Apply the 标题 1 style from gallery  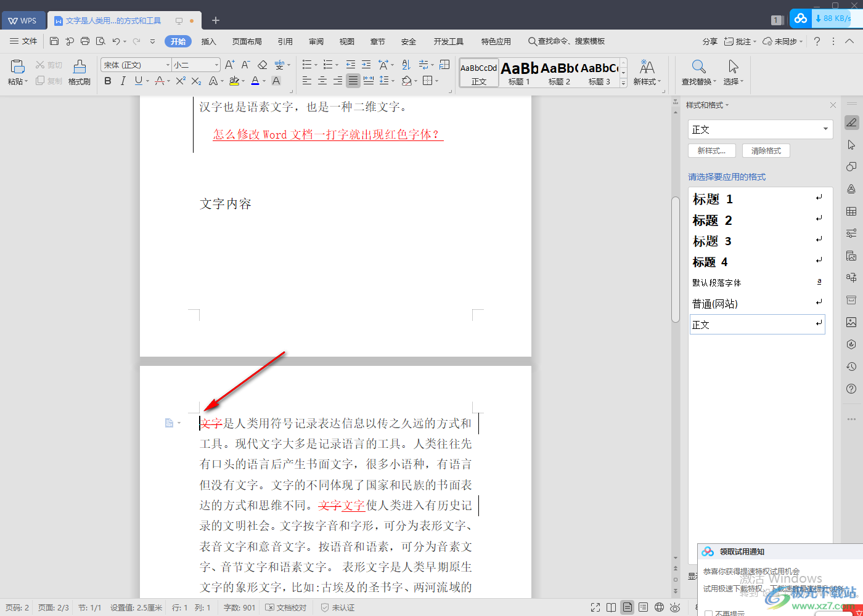519,72
